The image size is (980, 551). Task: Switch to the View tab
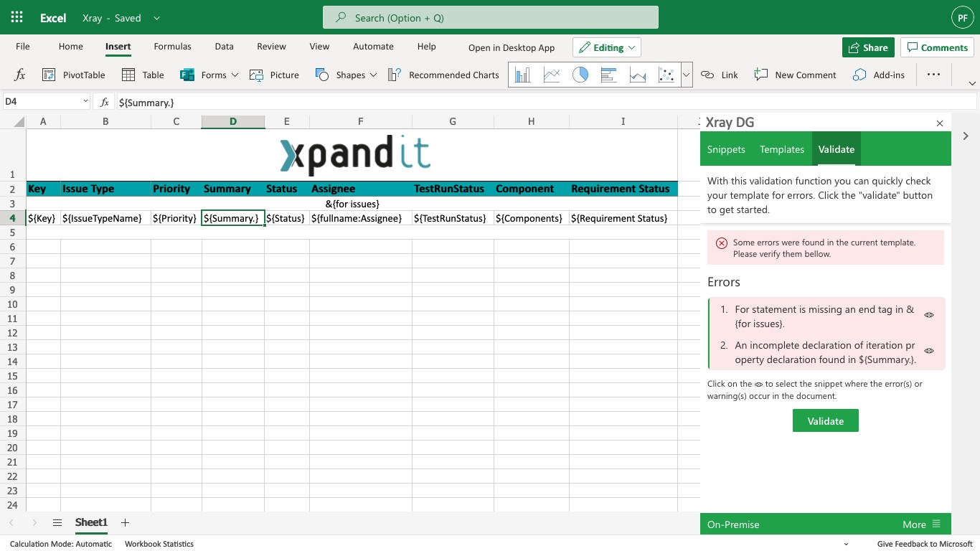(x=319, y=46)
